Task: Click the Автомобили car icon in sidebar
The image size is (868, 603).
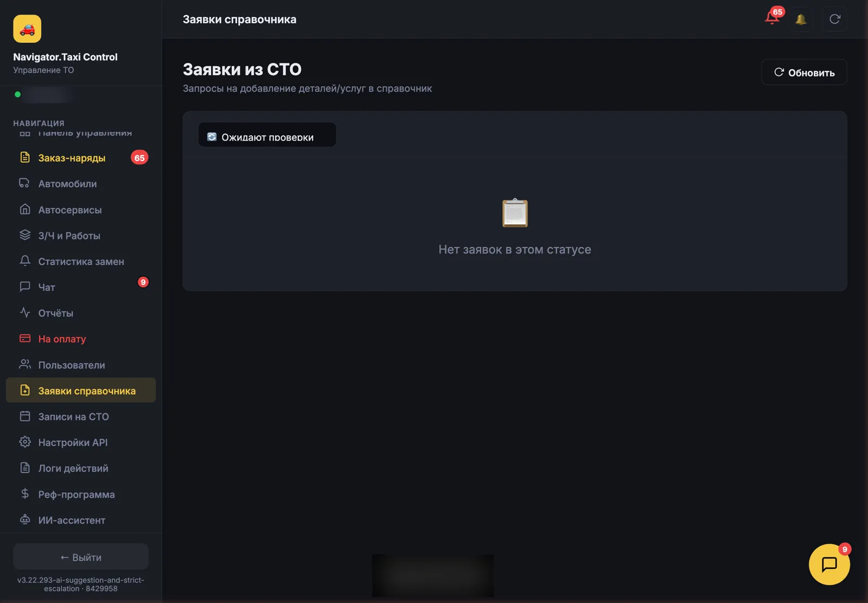Action: click(25, 183)
